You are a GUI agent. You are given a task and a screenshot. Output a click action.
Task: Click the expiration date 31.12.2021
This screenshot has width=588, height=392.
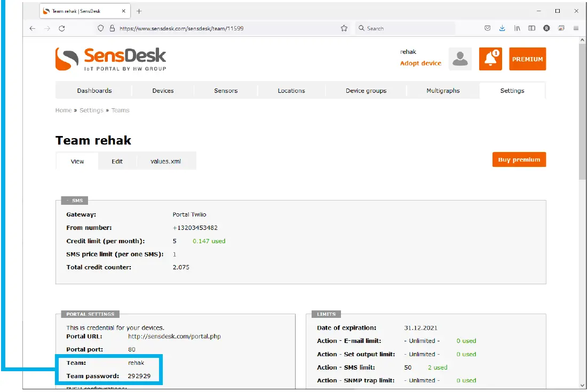421,328
